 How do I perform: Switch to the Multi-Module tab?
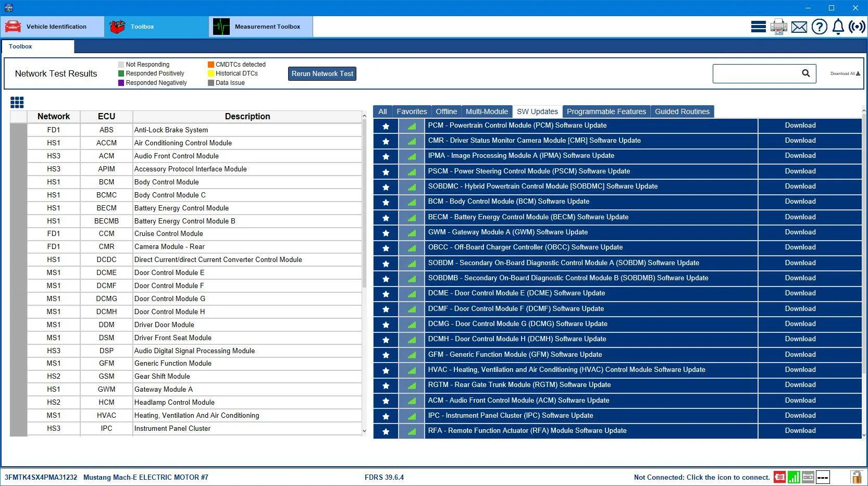click(487, 111)
